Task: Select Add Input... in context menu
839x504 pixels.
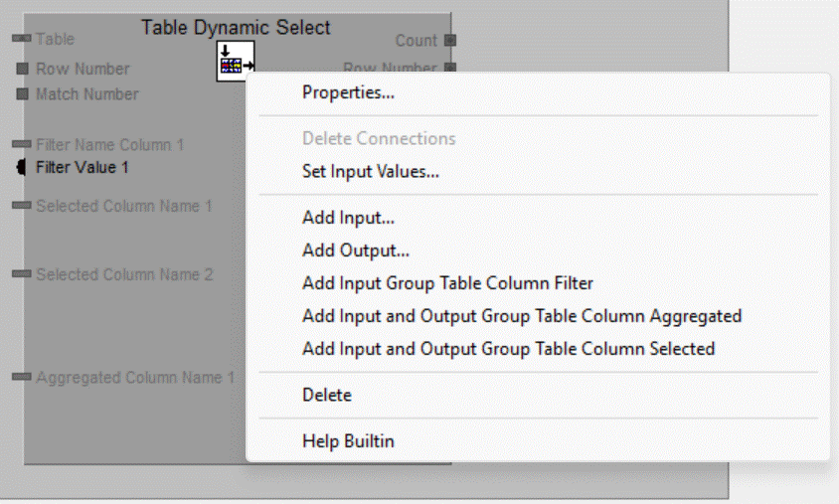Action: (x=348, y=218)
